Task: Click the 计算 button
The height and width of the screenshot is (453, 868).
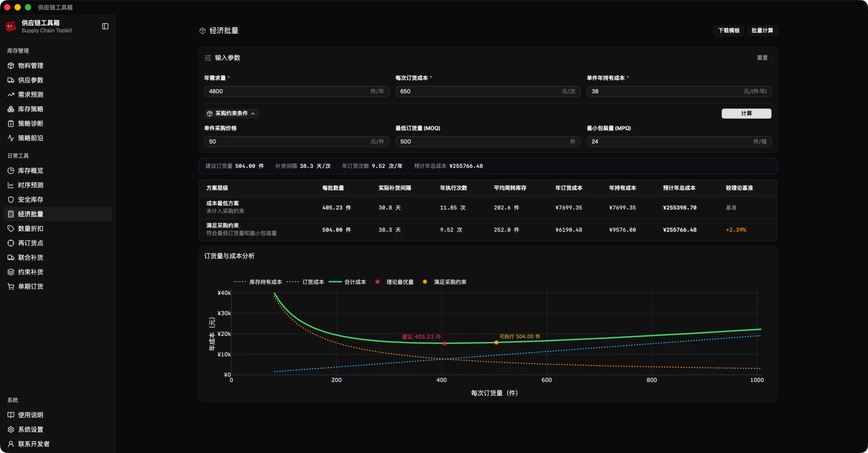Action: 746,114
